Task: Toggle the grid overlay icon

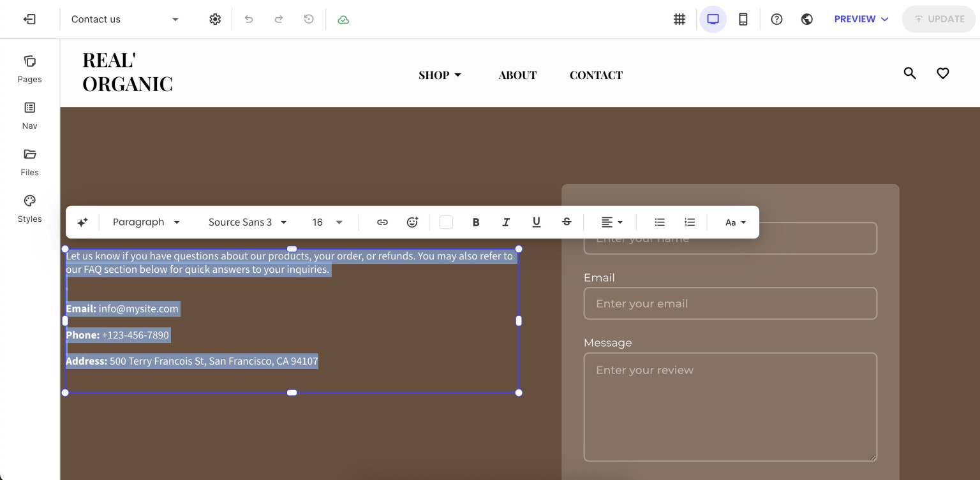Action: (679, 19)
